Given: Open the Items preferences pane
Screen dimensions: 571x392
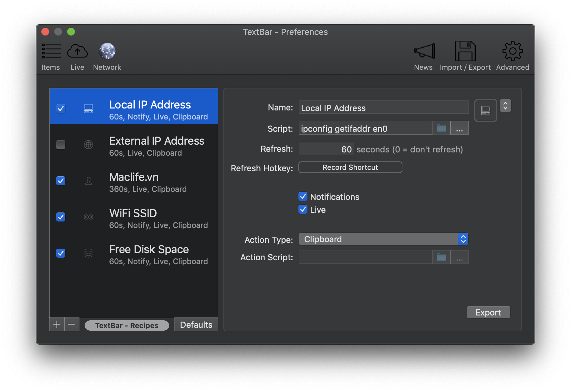Looking at the screenshot, I should pos(51,57).
